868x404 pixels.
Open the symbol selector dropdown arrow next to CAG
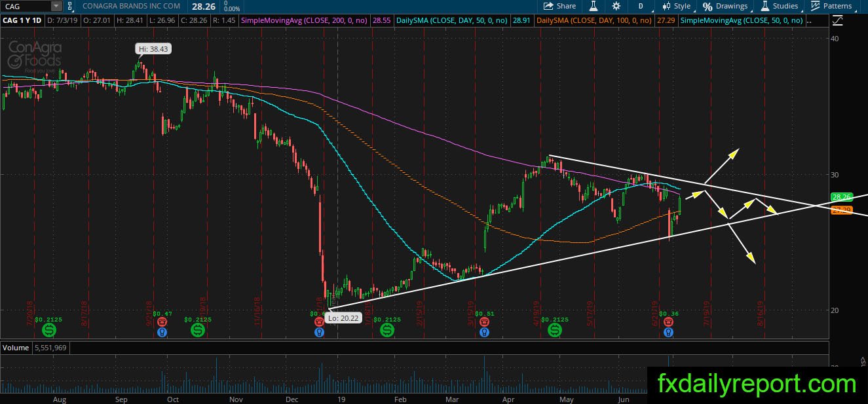point(56,6)
